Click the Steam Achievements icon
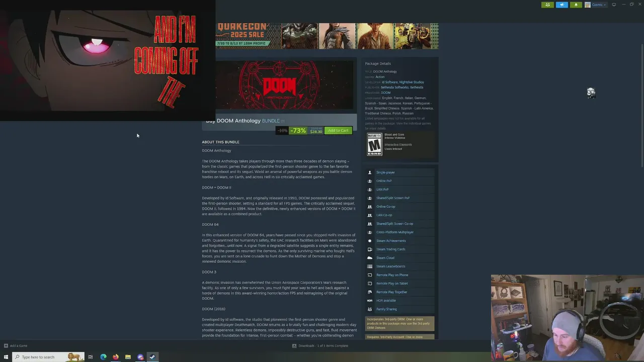 pyautogui.click(x=370, y=241)
